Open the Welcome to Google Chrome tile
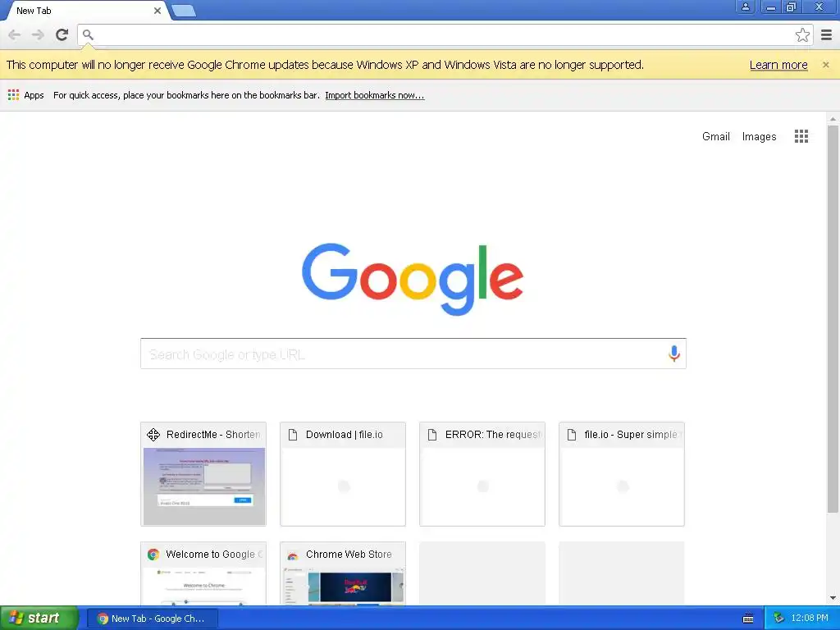The width and height of the screenshot is (840, 630). click(x=203, y=573)
